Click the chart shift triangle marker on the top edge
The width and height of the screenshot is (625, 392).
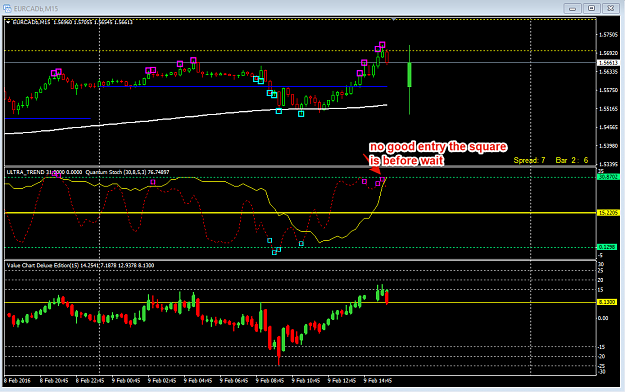tap(394, 19)
